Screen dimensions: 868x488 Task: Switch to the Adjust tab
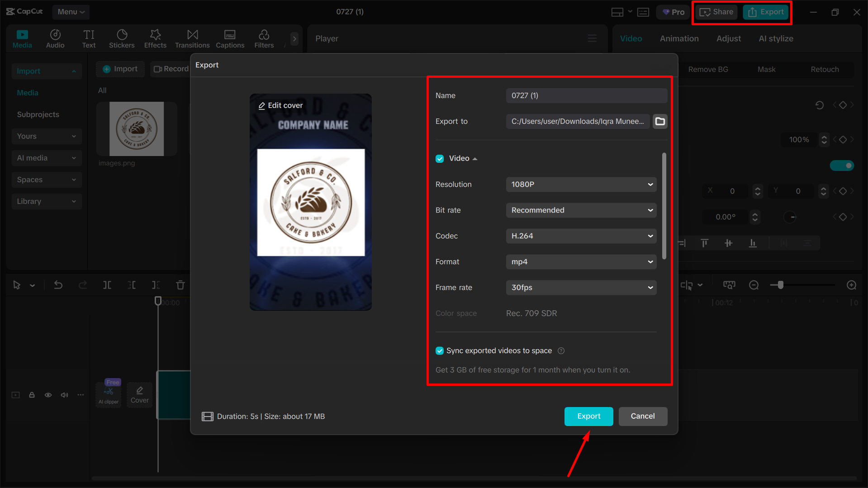[x=729, y=39]
